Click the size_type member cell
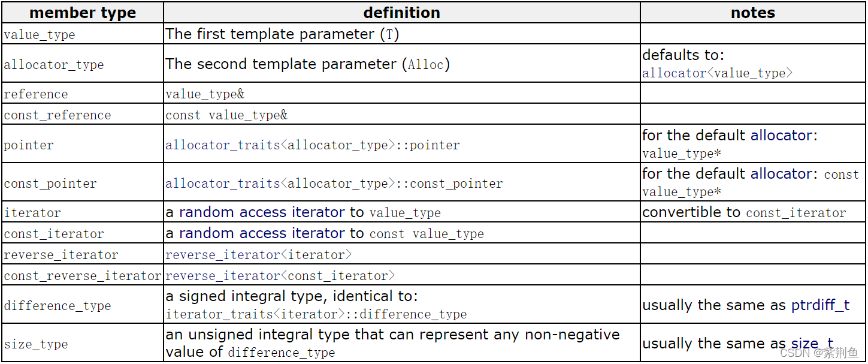868x364 pixels. pyautogui.click(x=83, y=344)
